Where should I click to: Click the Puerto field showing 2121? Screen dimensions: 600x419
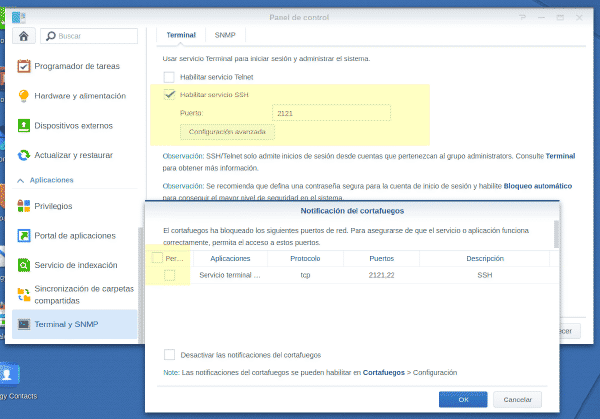331,113
